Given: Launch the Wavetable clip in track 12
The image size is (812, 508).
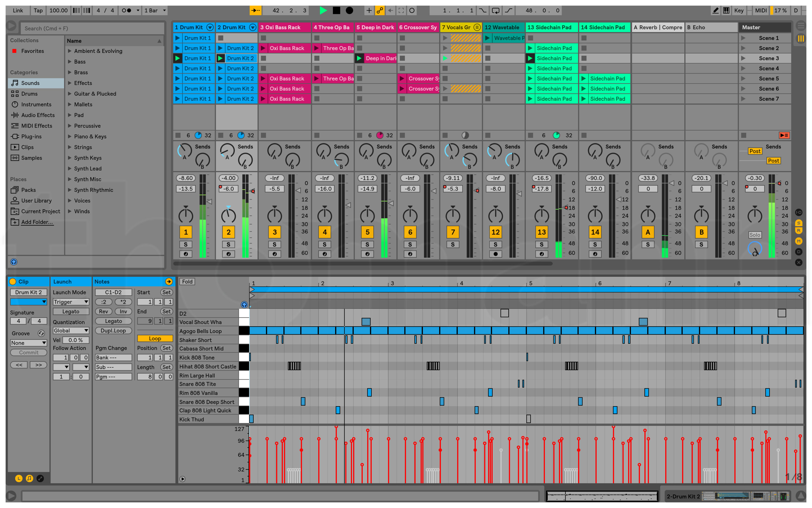Looking at the screenshot, I should [487, 38].
